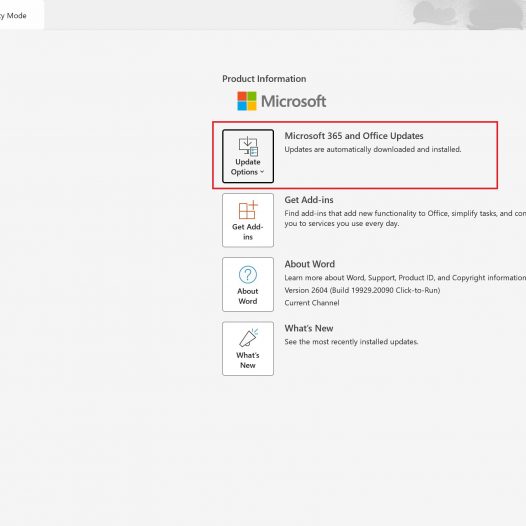
Task: Click 'Learn more about Word, Support' description
Action: click(405, 278)
